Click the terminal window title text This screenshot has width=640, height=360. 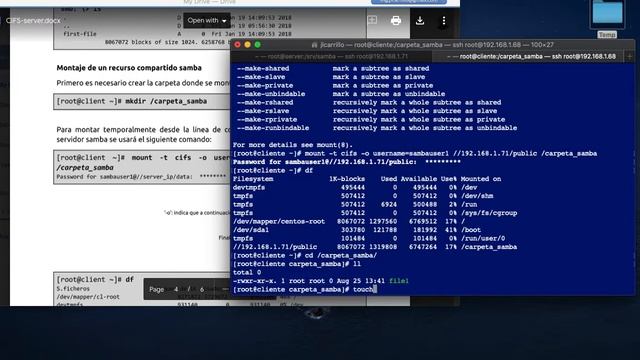[437, 45]
